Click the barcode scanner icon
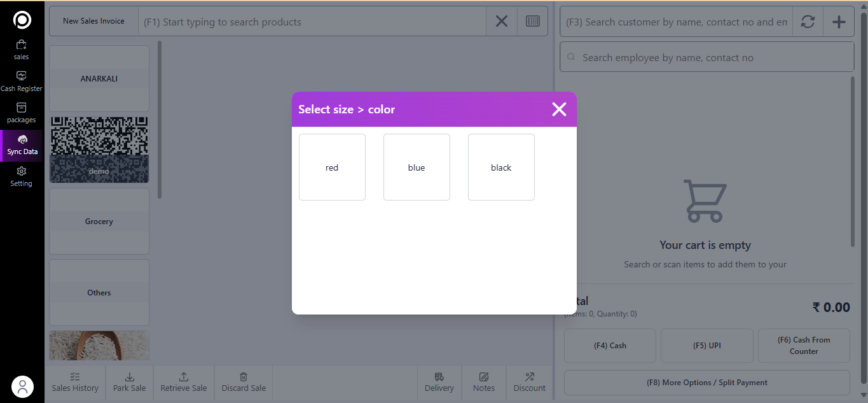 tap(533, 22)
